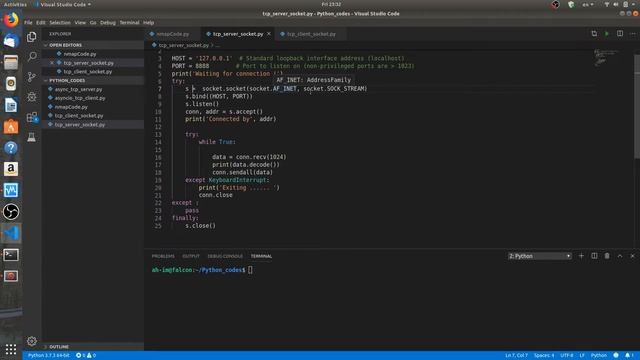Screen dimensions: 640x360
Task: Go to line via Ln 7, Col 7
Action: [x=516, y=356]
